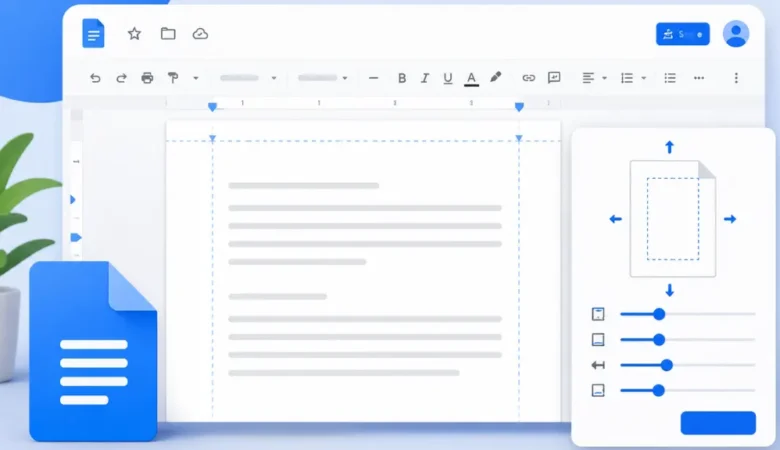
Task: Select the highlight color pen tool
Action: (x=495, y=77)
